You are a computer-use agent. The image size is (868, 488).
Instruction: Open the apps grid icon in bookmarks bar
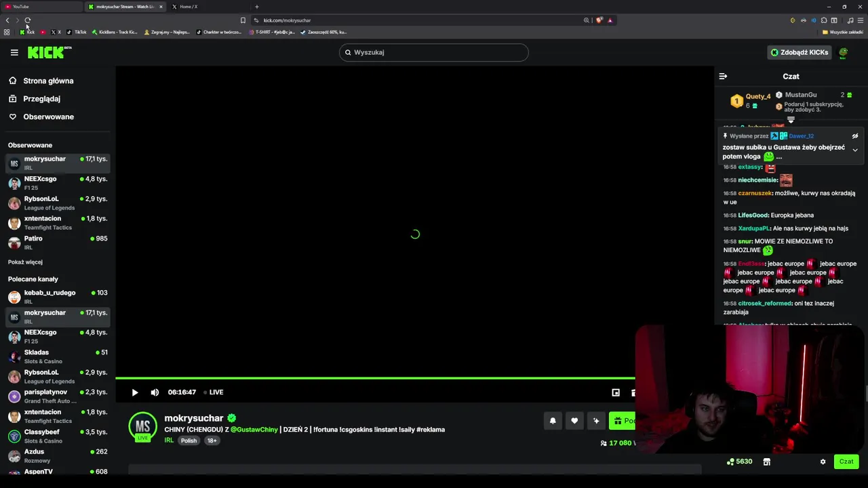click(7, 32)
